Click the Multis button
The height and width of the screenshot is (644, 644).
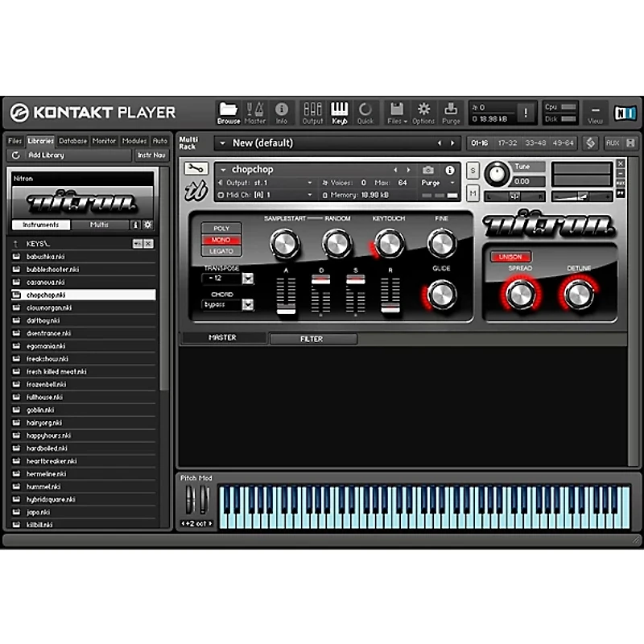(100, 225)
